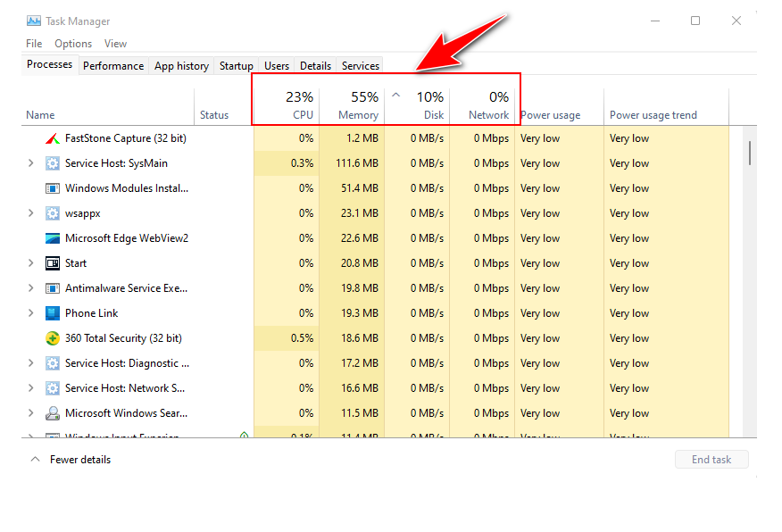Click the Phone Link app icon

(x=53, y=313)
